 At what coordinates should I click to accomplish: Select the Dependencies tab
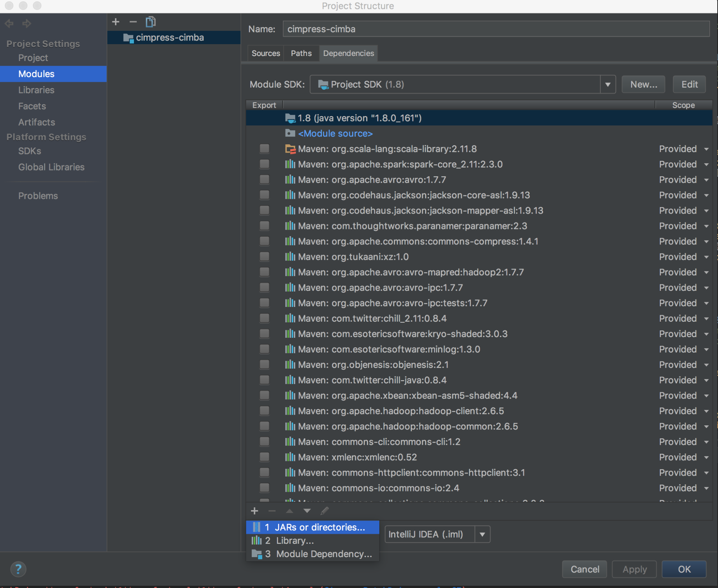(349, 53)
